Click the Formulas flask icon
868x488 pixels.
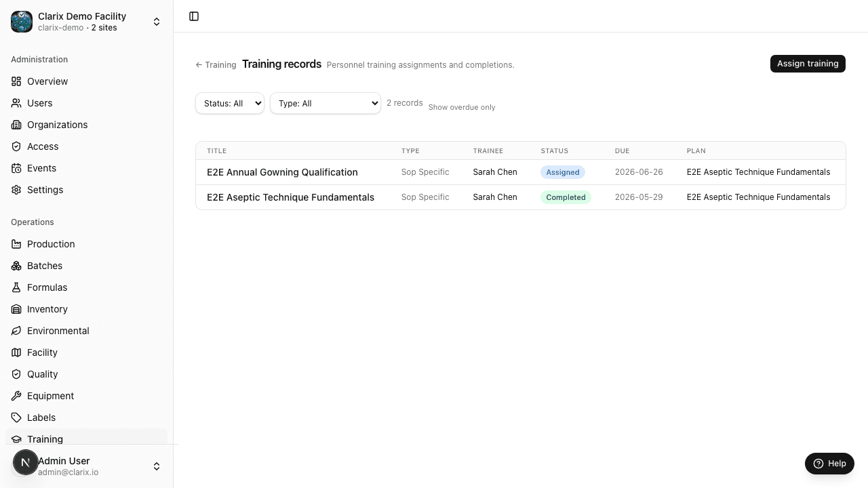click(x=16, y=287)
